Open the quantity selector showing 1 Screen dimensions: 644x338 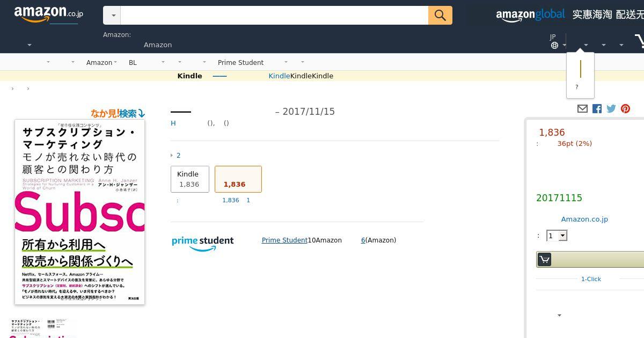click(x=557, y=236)
